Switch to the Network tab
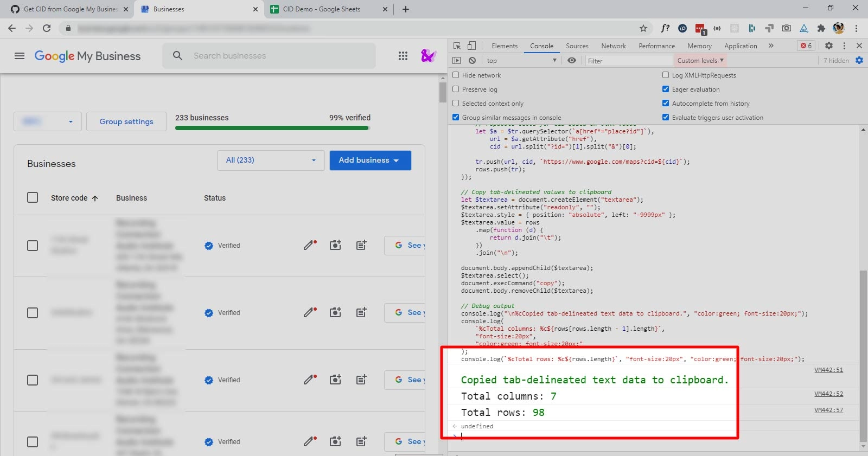The width and height of the screenshot is (868, 456). (613, 46)
